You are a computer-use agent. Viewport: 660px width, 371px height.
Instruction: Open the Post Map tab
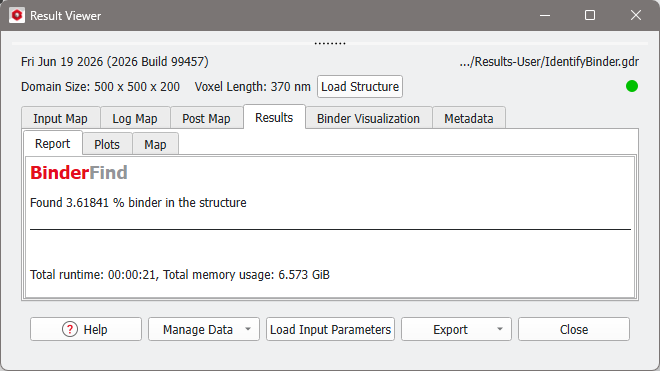click(206, 118)
